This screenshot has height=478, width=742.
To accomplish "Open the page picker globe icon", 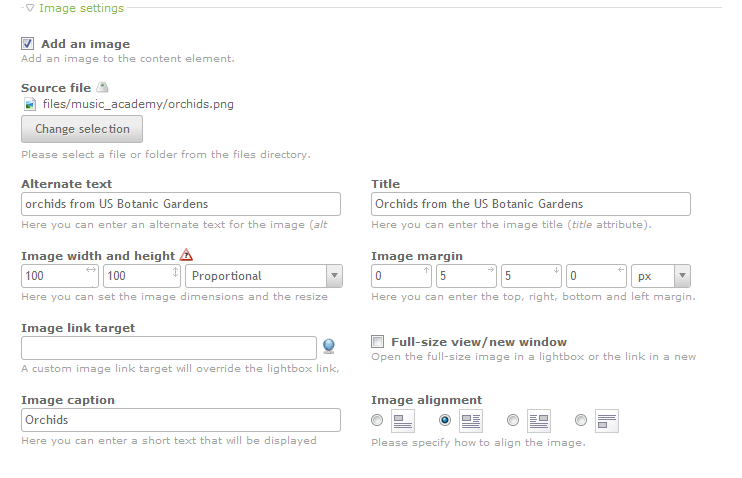I will click(329, 347).
